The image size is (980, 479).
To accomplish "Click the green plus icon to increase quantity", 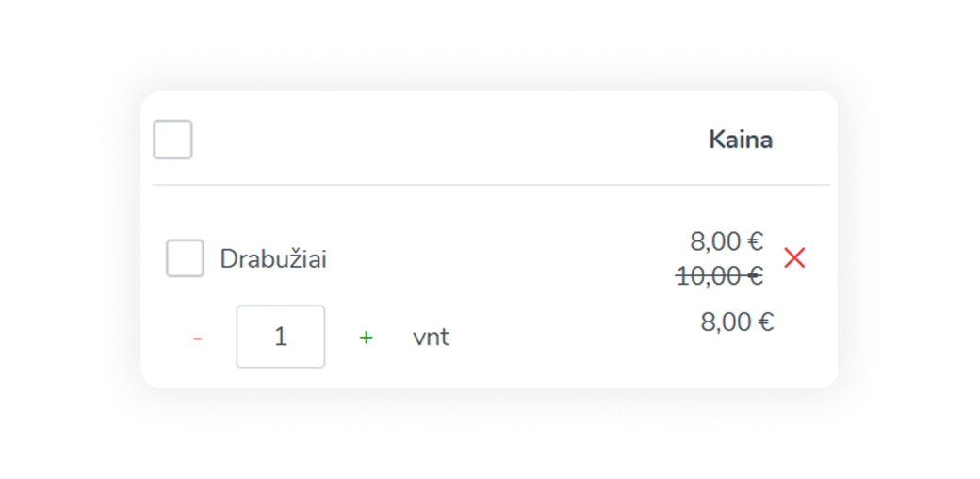I will 366,337.
